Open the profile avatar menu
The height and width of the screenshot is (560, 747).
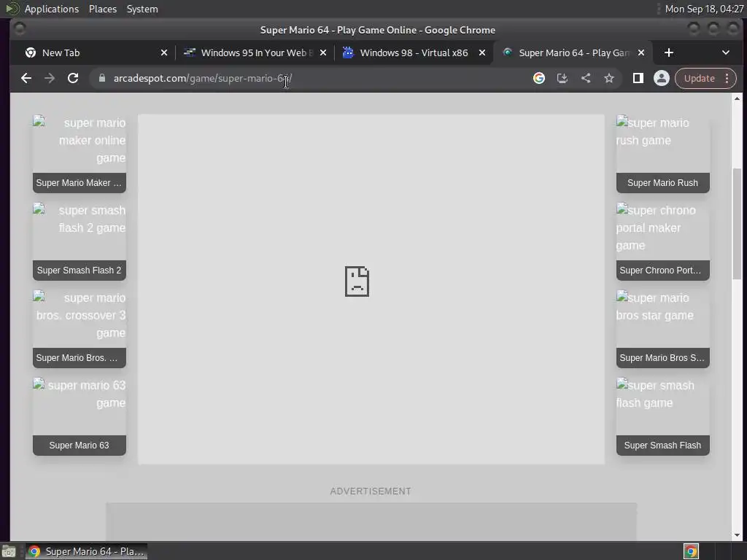tap(661, 78)
